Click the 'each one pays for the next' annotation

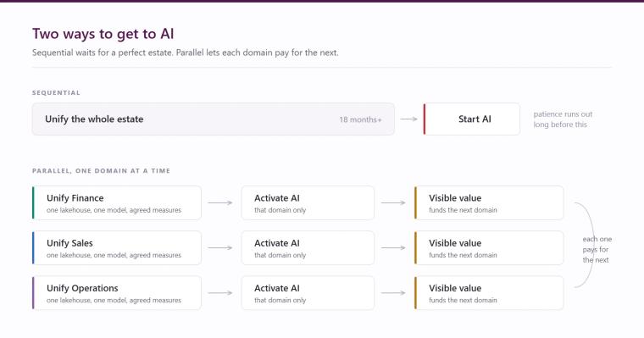point(597,249)
